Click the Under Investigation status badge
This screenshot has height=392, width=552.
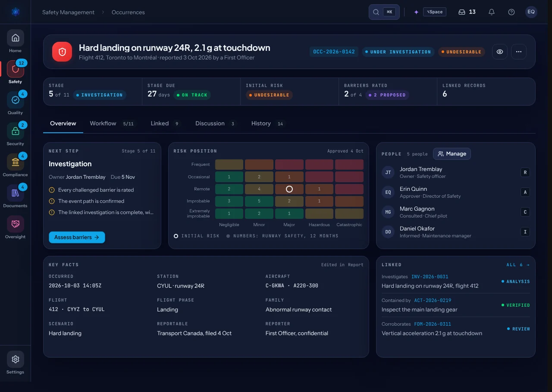tap(398, 52)
